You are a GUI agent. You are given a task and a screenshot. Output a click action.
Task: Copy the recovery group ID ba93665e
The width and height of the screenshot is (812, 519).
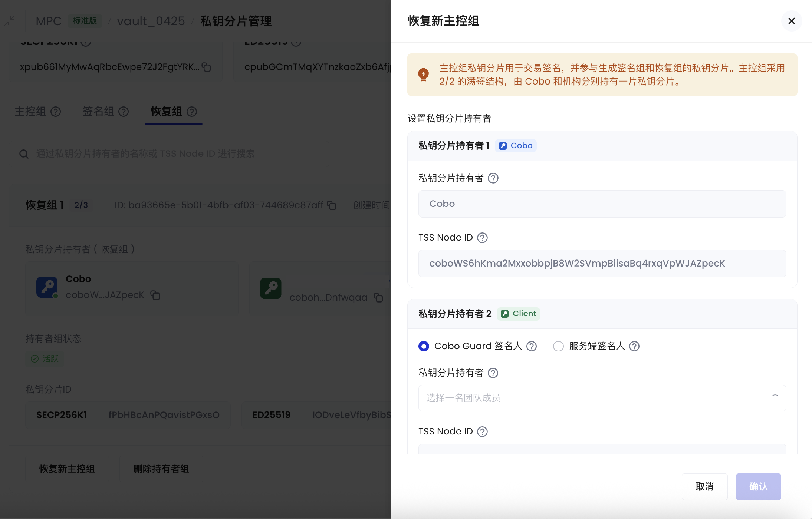coord(332,205)
